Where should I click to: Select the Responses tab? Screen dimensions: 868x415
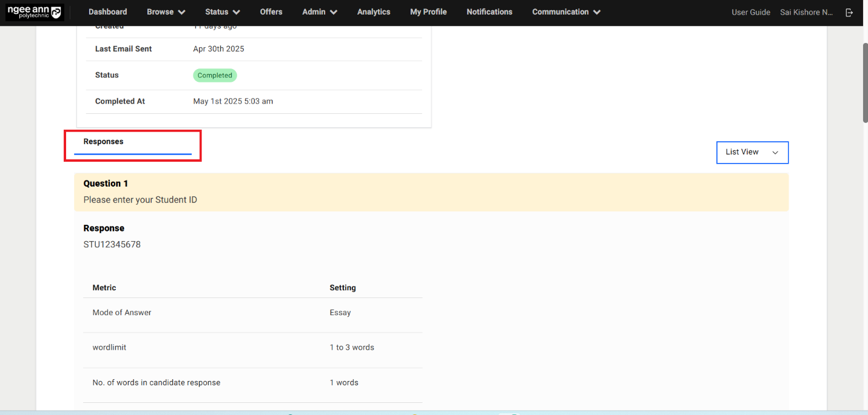pos(104,142)
